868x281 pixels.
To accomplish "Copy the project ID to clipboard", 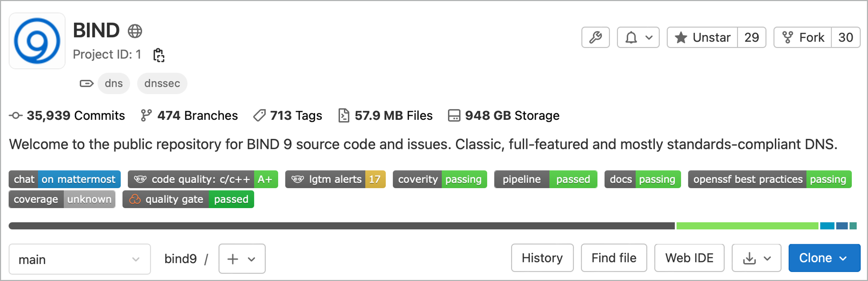I will pos(159,55).
